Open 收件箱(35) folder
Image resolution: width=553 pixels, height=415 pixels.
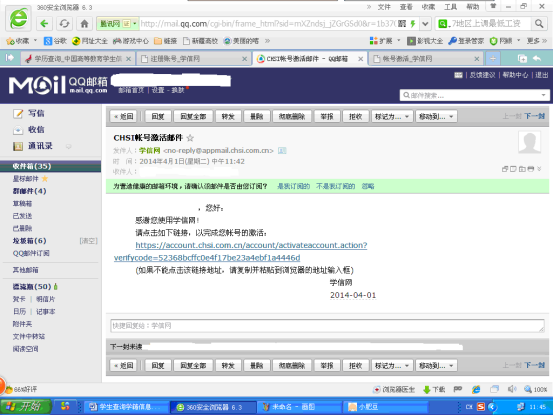click(x=50, y=166)
